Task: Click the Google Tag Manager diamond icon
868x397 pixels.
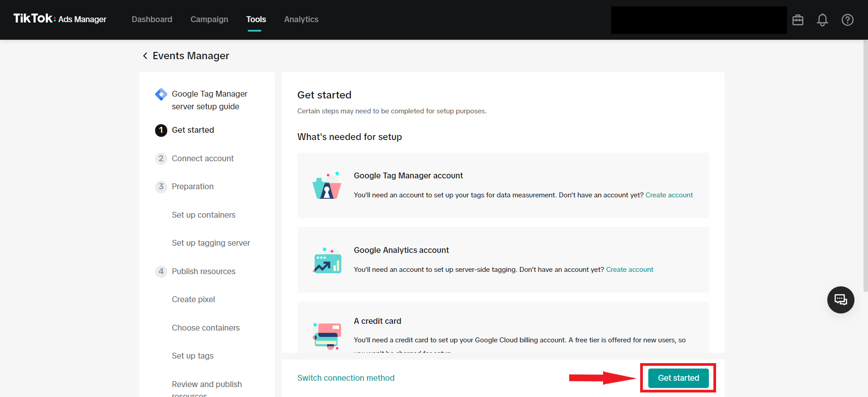Action: pyautogui.click(x=161, y=94)
